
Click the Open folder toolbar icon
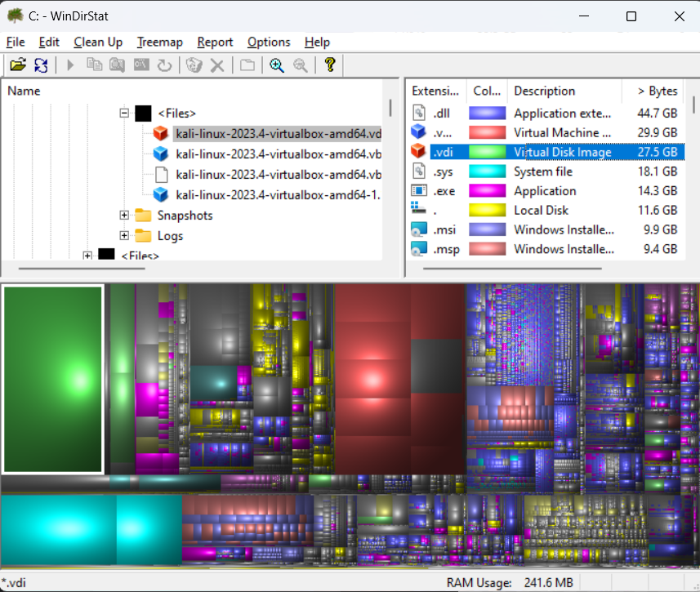(x=18, y=65)
